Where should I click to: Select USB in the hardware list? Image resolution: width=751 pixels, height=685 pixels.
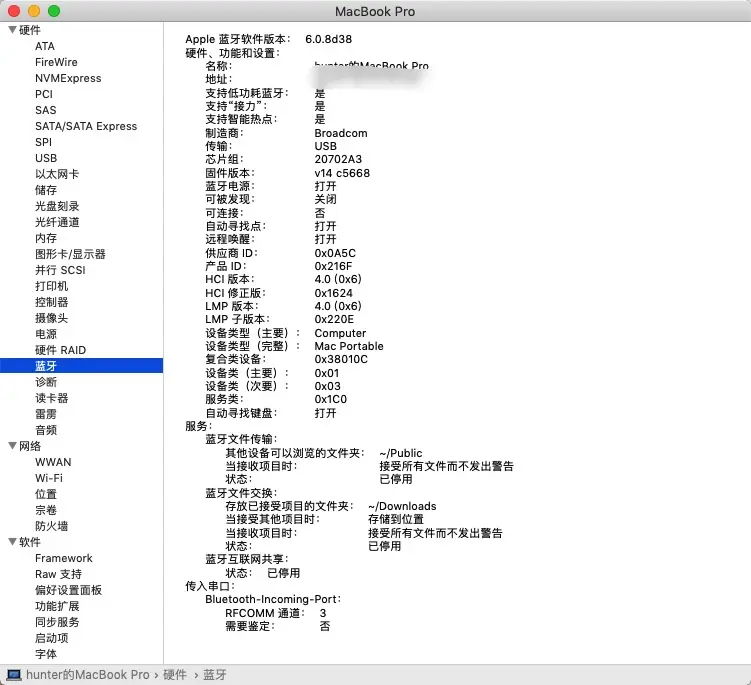(46, 158)
